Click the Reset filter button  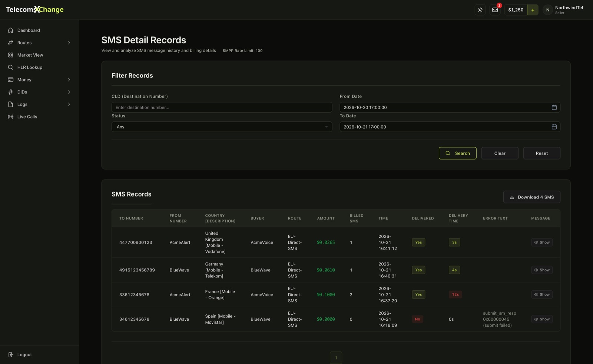[x=541, y=153]
